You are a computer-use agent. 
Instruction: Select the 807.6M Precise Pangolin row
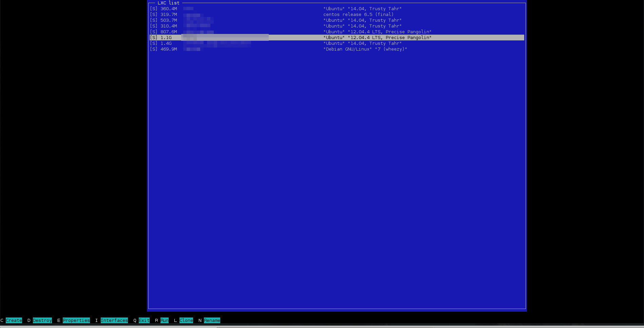pos(337,32)
